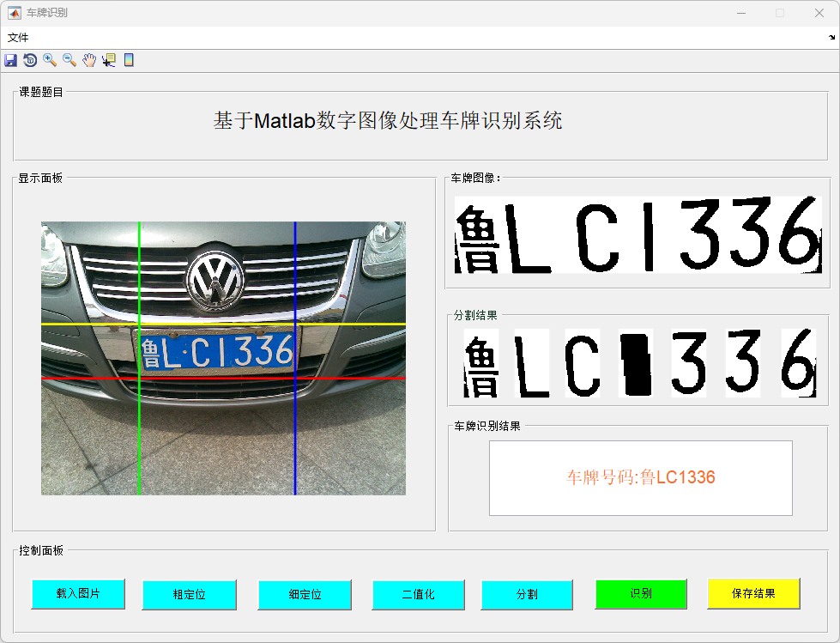Click the 二值化 binarization button
840x643 pixels.
coord(419,595)
